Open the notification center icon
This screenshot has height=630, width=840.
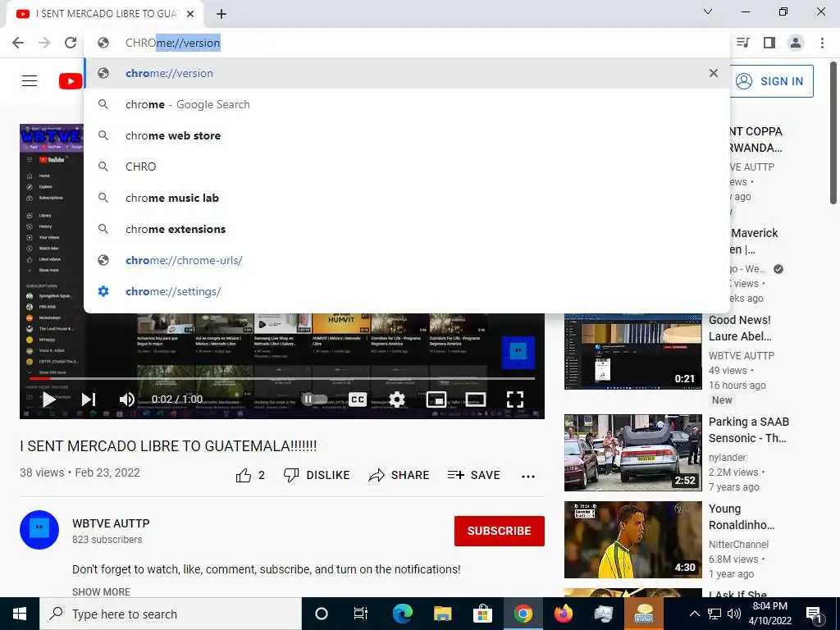(815, 614)
